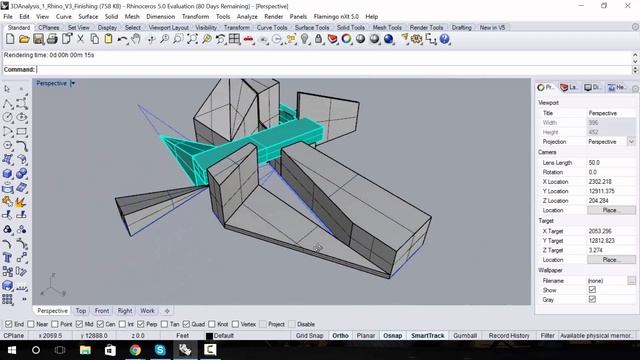Open Object Properties with the color wheel icon
The width and height of the screenshot is (640, 360).
(347, 39)
